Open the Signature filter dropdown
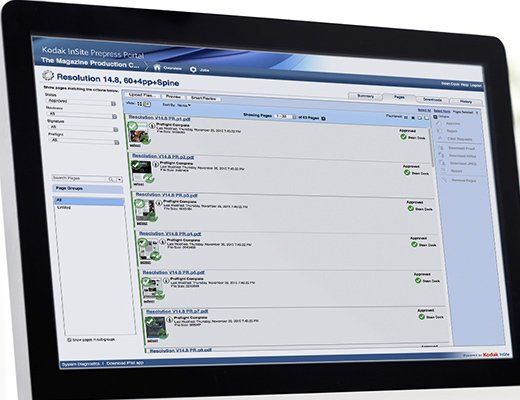 115,129
